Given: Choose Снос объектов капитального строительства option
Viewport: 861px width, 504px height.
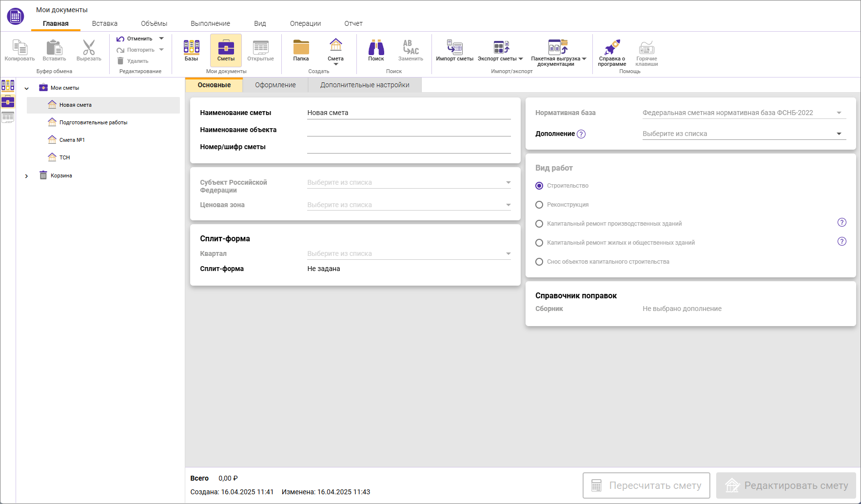Looking at the screenshot, I should point(539,262).
